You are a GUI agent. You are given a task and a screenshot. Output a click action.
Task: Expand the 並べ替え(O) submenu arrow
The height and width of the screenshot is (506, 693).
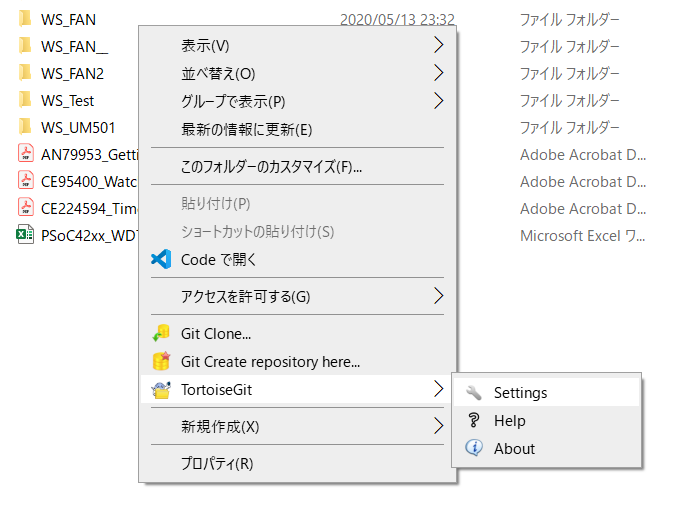tap(438, 73)
